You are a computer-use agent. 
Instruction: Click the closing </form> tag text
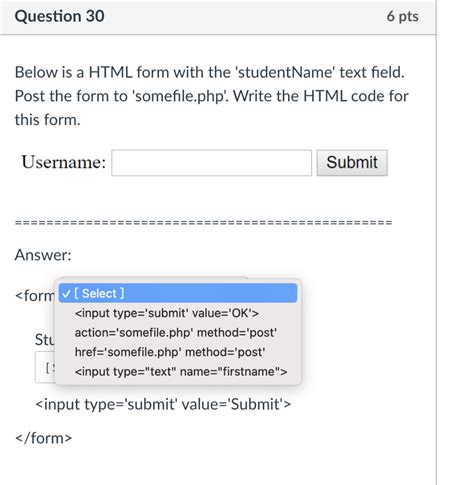pos(43,438)
